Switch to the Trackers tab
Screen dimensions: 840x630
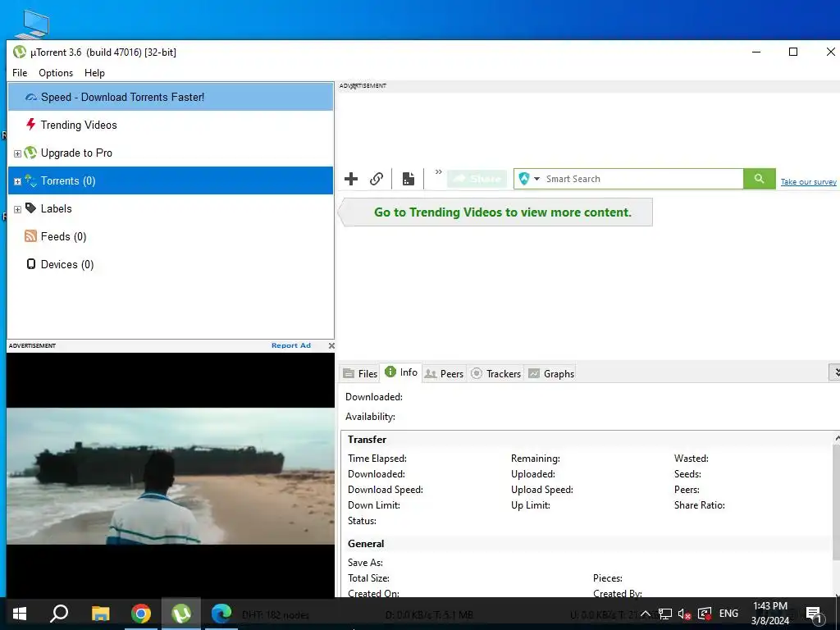pyautogui.click(x=495, y=373)
